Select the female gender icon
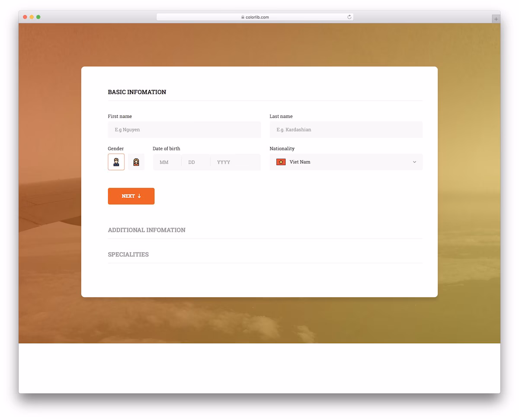The width and height of the screenshot is (519, 420). click(136, 162)
